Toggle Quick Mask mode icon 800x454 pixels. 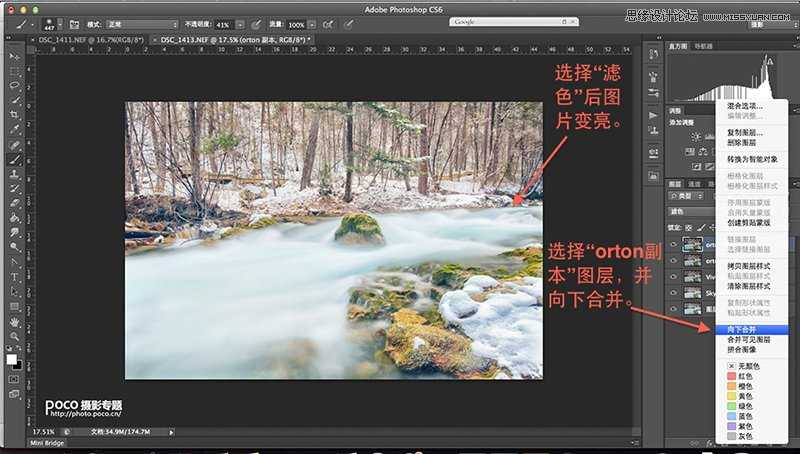[x=14, y=380]
